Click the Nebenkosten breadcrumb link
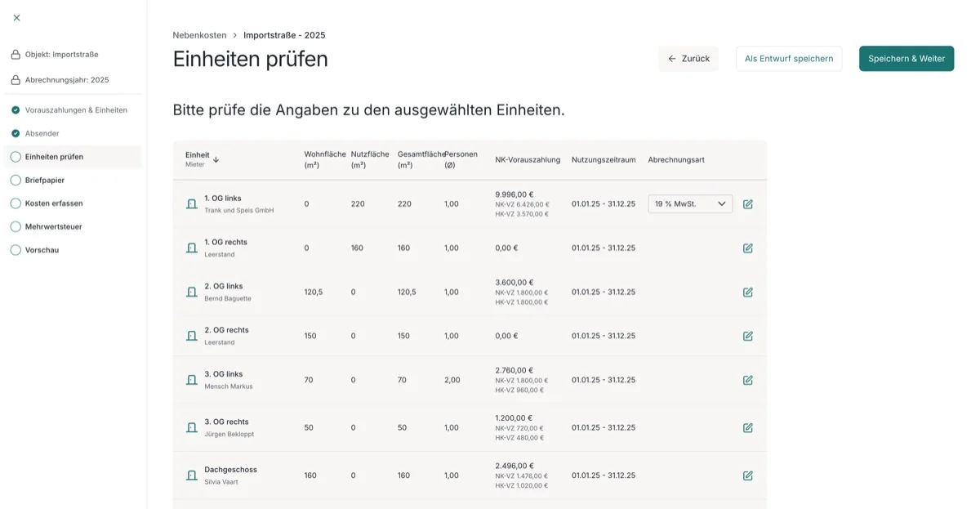The width and height of the screenshot is (980, 509). [x=199, y=35]
